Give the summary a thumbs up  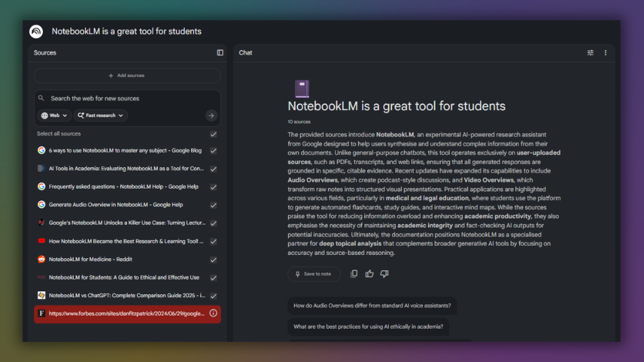point(369,274)
